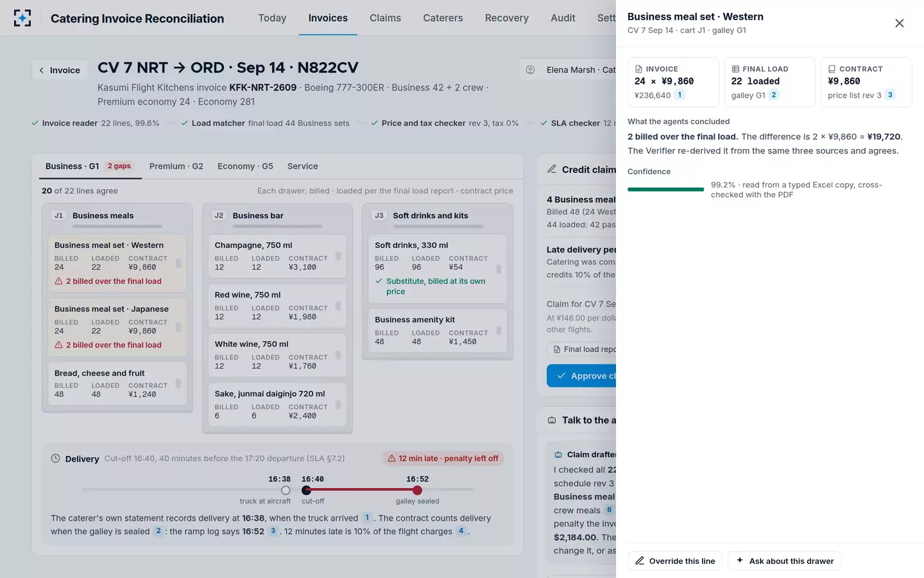Click the Catering Invoice Reconciliation logo icon

[22, 18]
